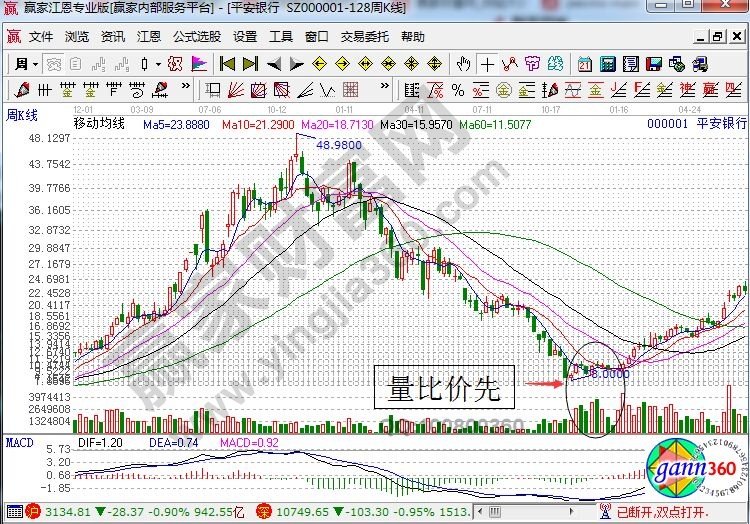750x524 pixels.
Task: Click the calendar date icon
Action: [586, 64]
